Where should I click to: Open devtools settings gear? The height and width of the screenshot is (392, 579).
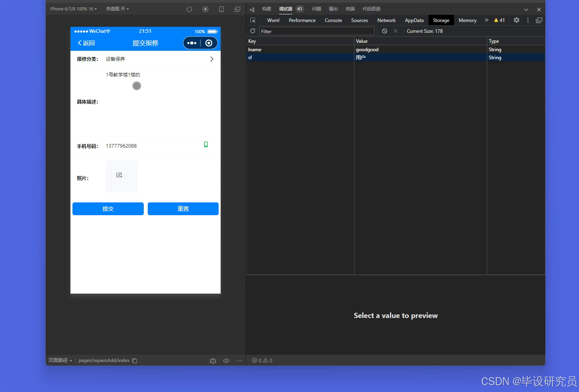coord(517,20)
